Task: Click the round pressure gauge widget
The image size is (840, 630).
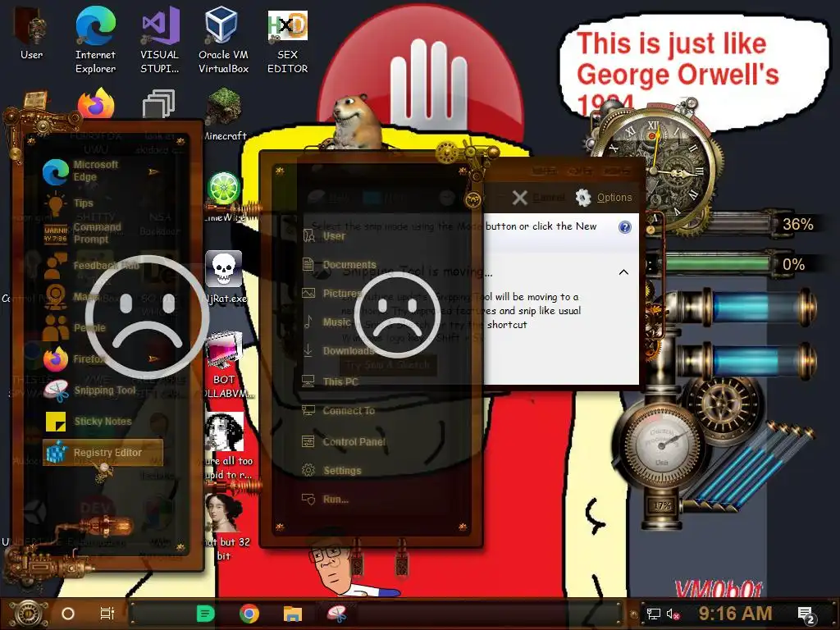Action: click(x=661, y=445)
